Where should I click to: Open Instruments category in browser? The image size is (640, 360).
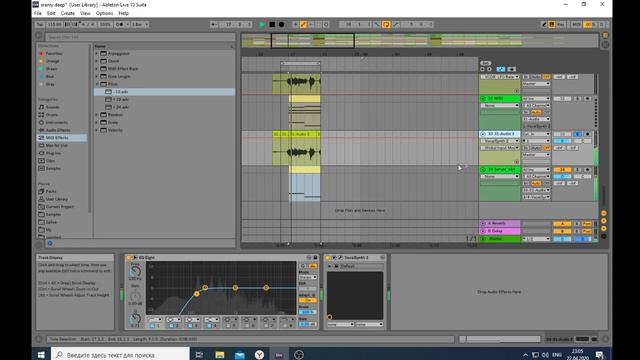pyautogui.click(x=56, y=122)
